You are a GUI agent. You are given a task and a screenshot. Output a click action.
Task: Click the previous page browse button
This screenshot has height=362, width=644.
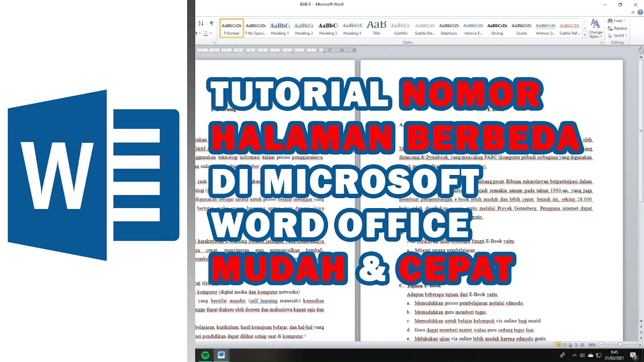click(x=640, y=327)
